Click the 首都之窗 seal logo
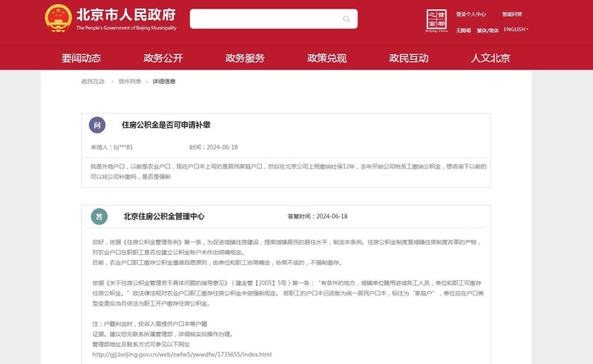593x364 pixels. (x=437, y=20)
